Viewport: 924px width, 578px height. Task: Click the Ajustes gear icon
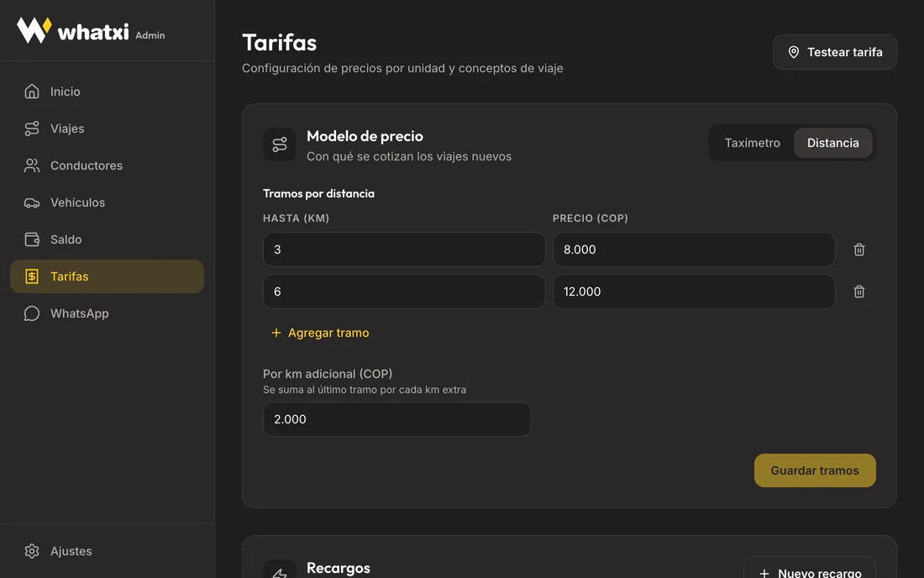tap(32, 551)
